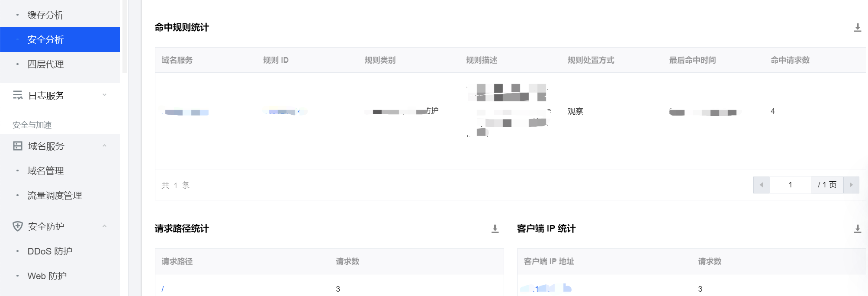Open the '/' request path link
Viewport: 868px width, 296px height.
[163, 289]
